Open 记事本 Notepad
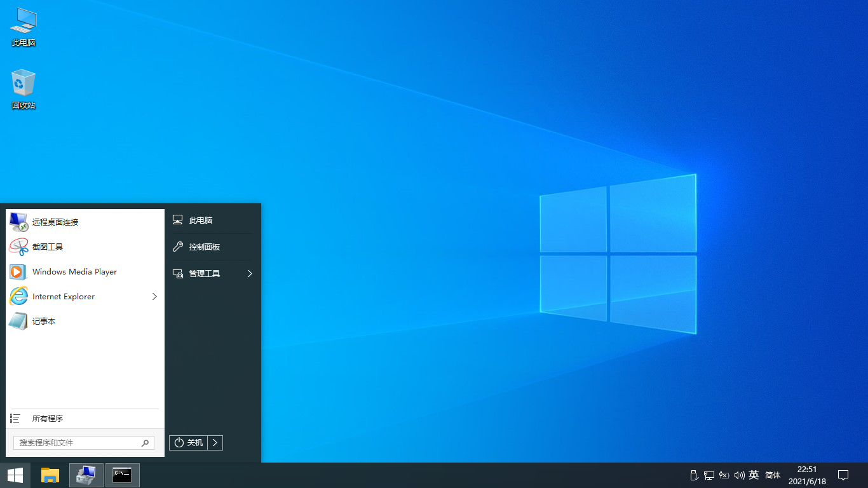Image resolution: width=868 pixels, height=488 pixels. [85, 321]
